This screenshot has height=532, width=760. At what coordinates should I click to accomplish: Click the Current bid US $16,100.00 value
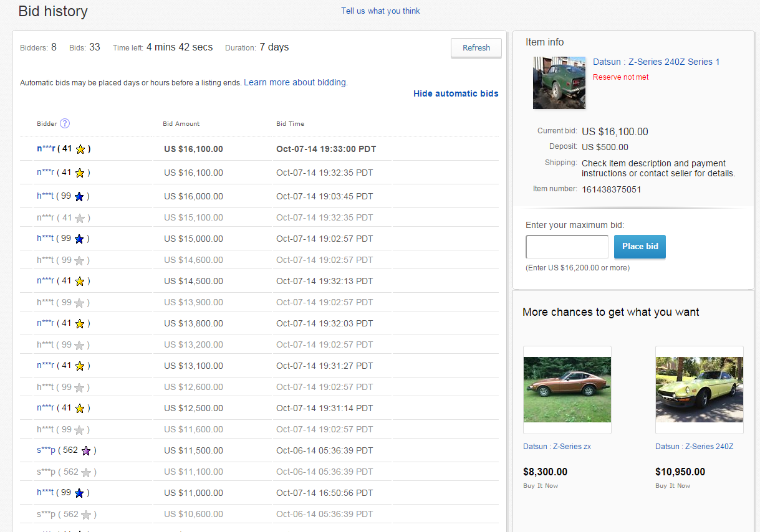[615, 131]
